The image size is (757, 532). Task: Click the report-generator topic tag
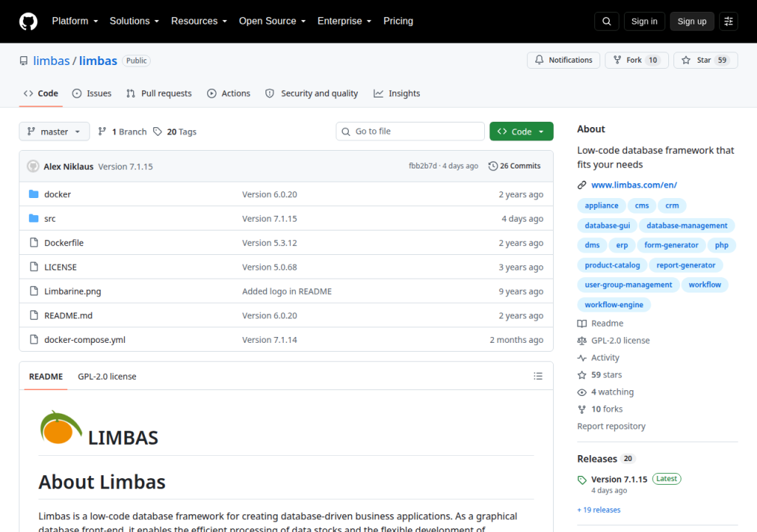click(685, 265)
